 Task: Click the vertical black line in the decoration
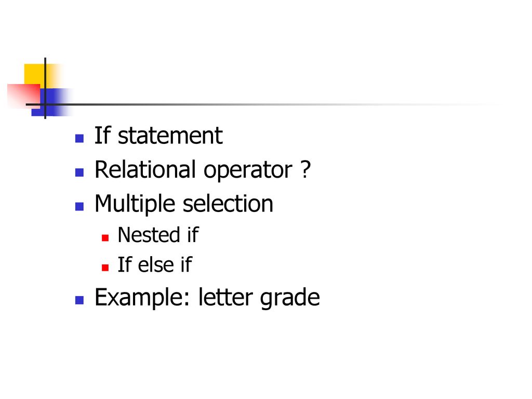coord(45,88)
